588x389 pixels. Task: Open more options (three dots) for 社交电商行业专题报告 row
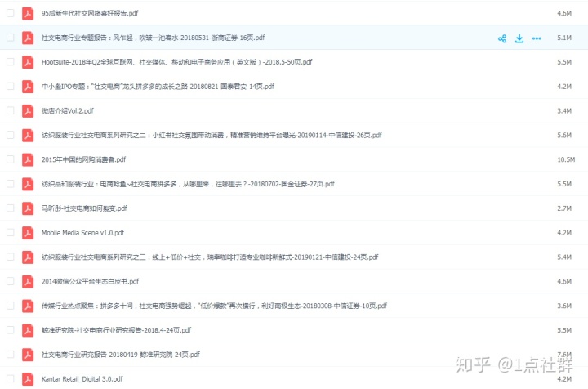pyautogui.click(x=537, y=38)
